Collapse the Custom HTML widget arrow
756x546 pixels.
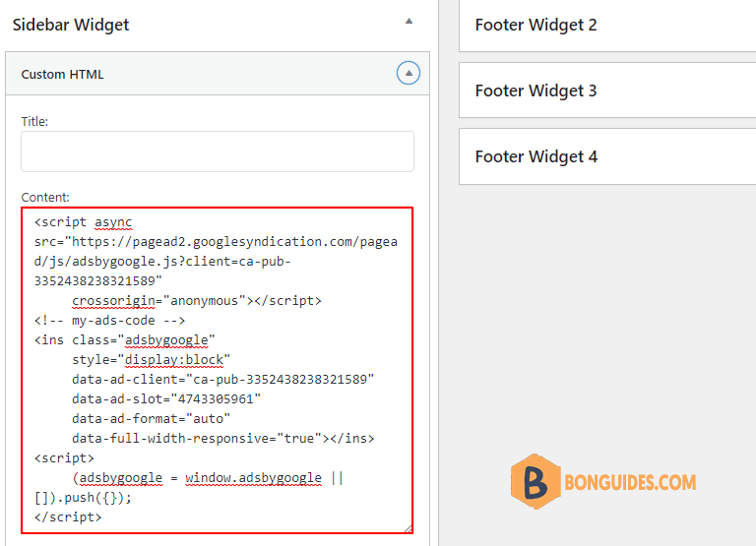point(409,73)
